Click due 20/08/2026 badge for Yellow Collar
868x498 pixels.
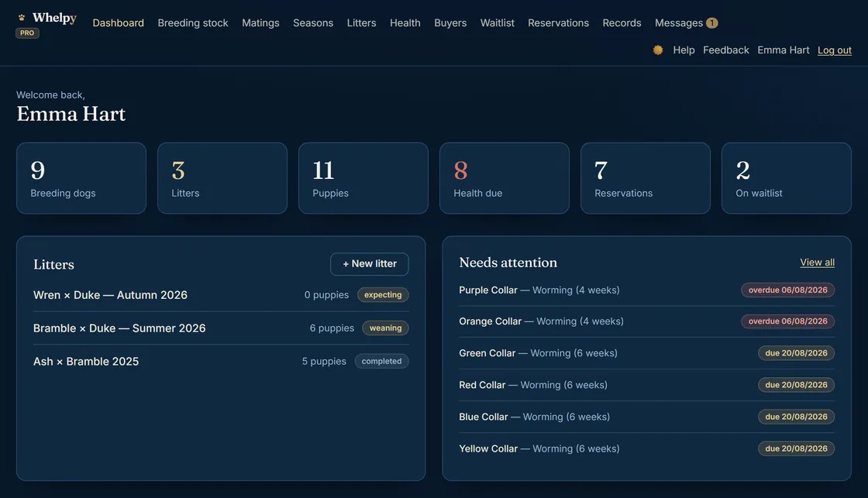point(796,448)
